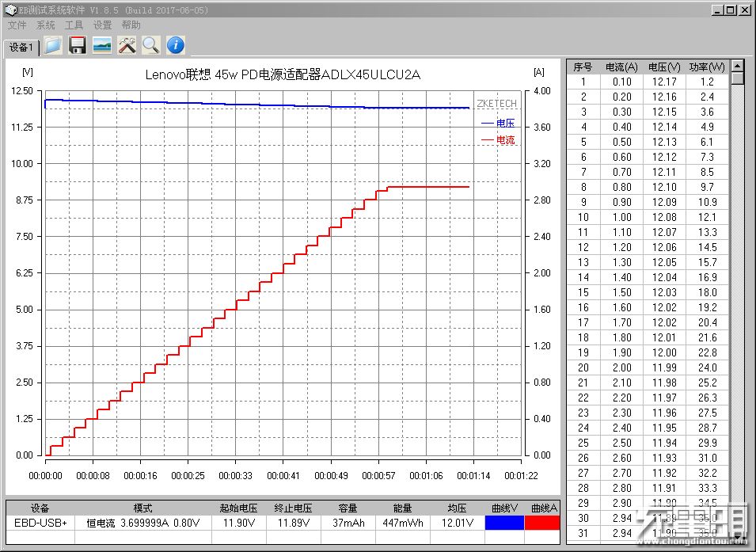Image resolution: width=756 pixels, height=552 pixels.
Task: Click the 447mWh energy cell
Action: tap(403, 523)
